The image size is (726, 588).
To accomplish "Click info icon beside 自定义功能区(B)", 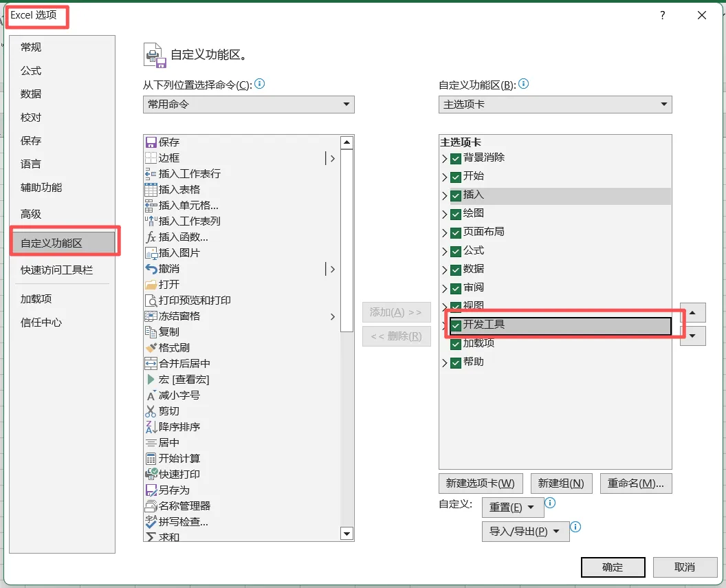I will tap(524, 84).
